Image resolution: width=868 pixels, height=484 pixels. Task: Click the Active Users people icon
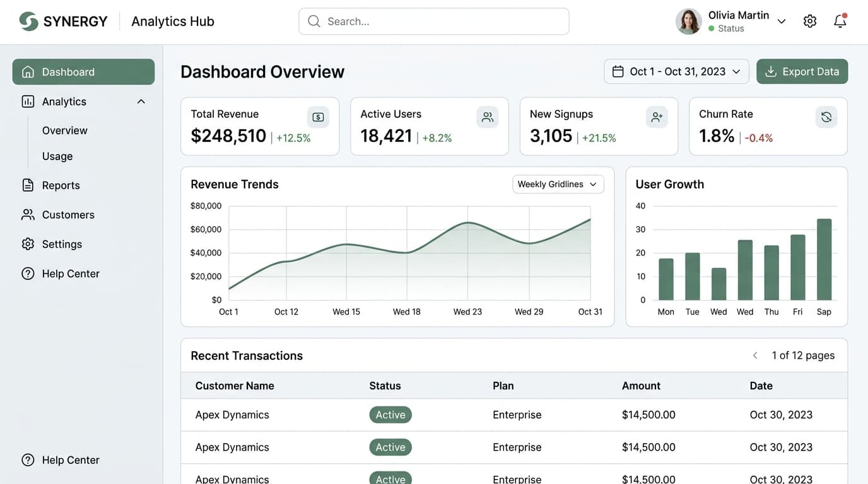(x=488, y=117)
